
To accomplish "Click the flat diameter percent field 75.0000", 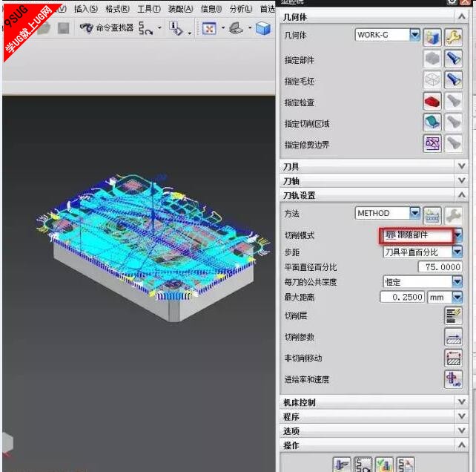I will click(440, 267).
